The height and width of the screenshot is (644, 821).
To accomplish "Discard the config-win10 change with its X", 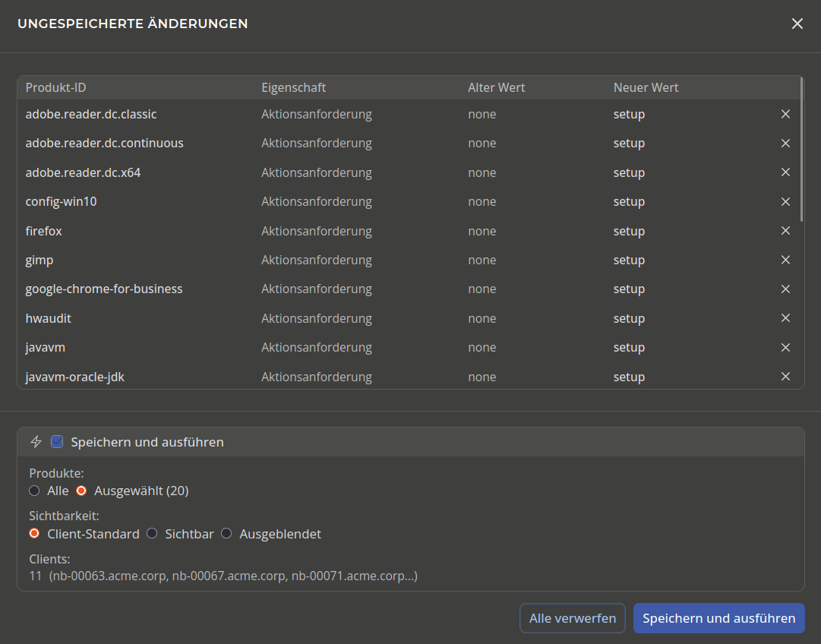I will click(785, 201).
